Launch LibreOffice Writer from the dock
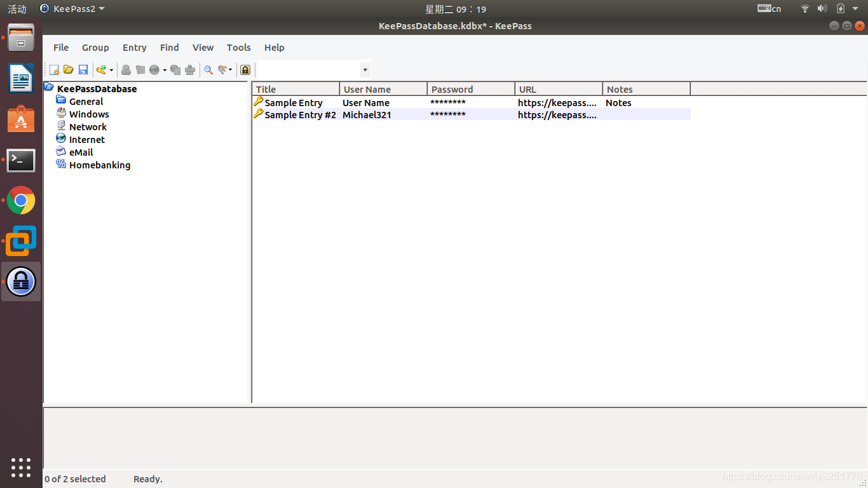Image resolution: width=868 pixels, height=488 pixels. 21,79
